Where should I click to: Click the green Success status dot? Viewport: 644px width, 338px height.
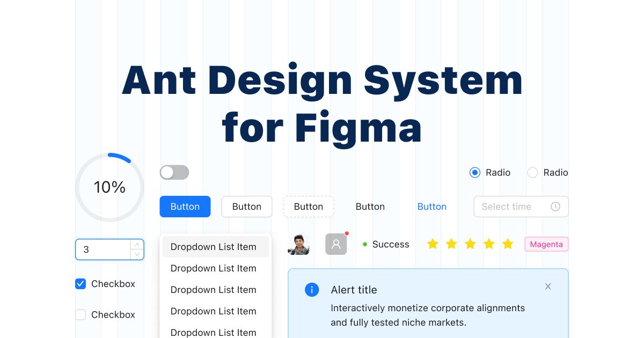365,244
